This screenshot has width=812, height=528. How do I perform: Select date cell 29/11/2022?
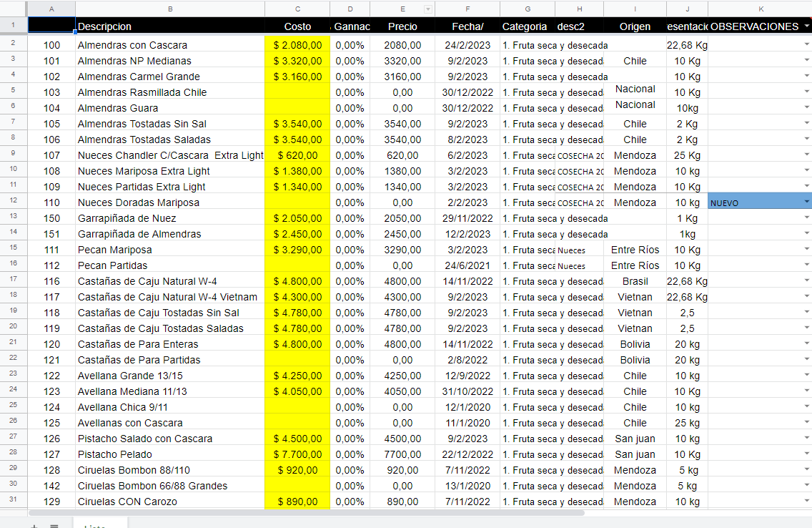[x=467, y=218]
